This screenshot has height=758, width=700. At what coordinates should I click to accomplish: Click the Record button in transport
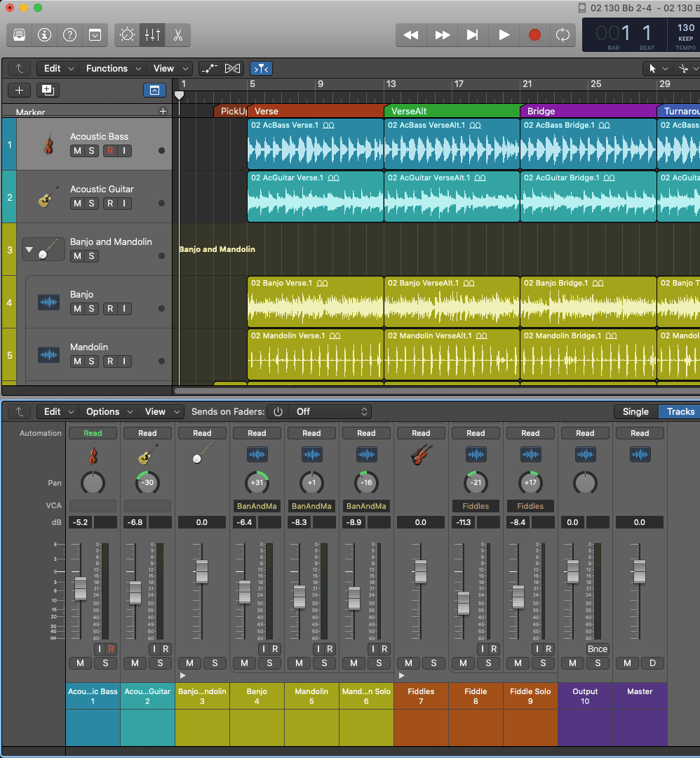click(x=534, y=34)
